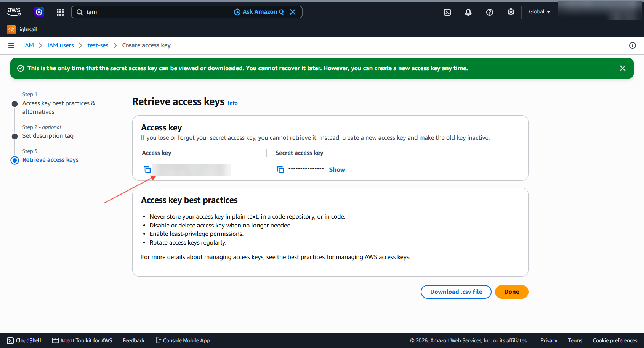Image resolution: width=644 pixels, height=348 pixels.
Task: Expand the Global region dropdown
Action: 540,12
